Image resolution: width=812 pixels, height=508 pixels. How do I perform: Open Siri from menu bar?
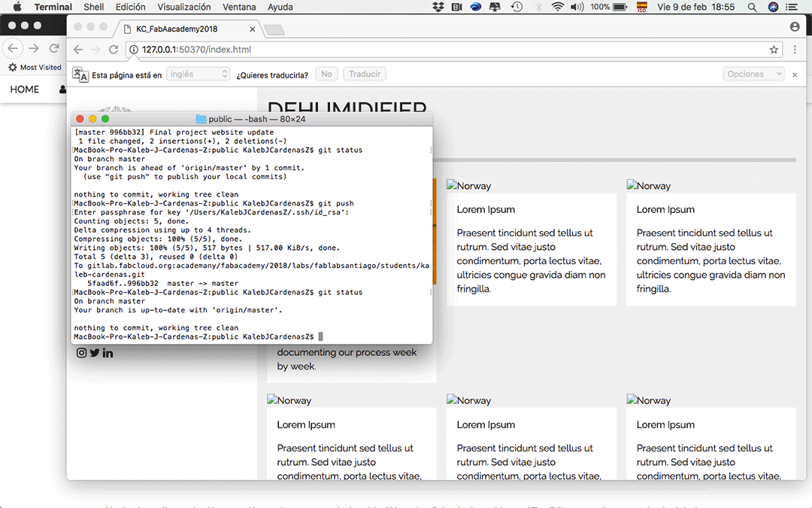coord(773,7)
